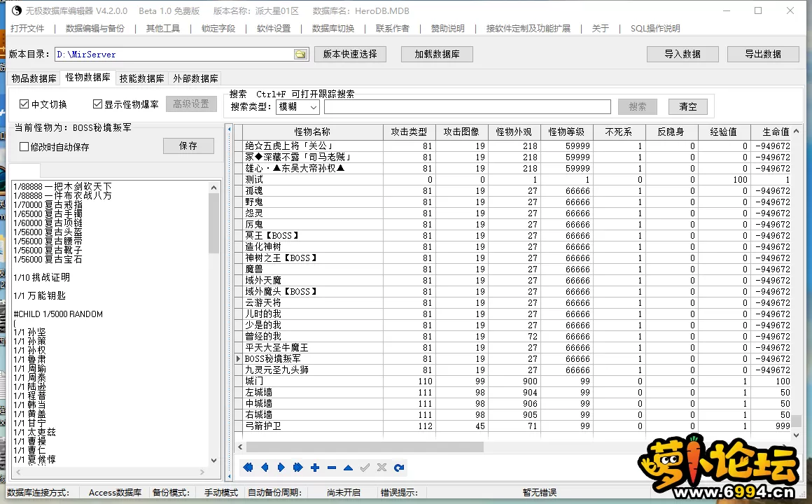Sort by 怪物名称 column header
Viewport: 812px width, 504px height.
(312, 132)
